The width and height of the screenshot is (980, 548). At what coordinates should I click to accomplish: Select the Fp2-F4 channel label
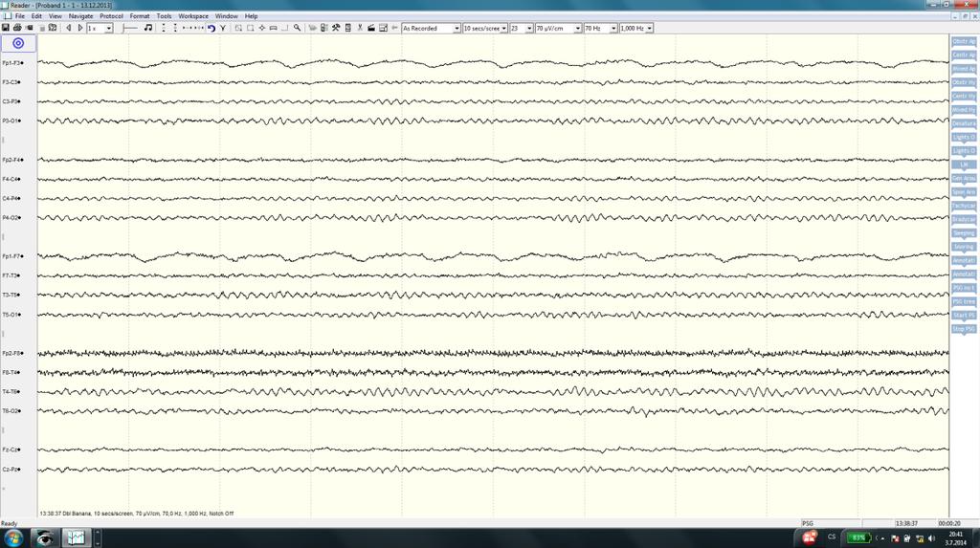point(12,160)
